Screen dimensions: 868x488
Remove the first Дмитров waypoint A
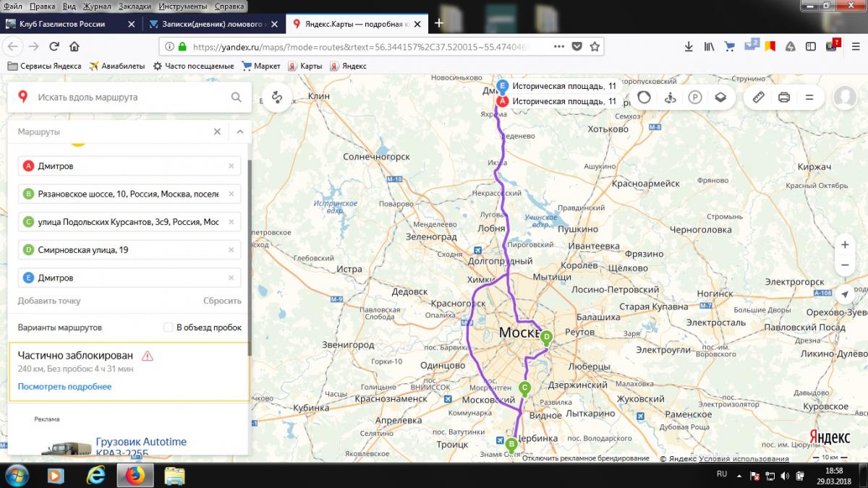point(231,166)
